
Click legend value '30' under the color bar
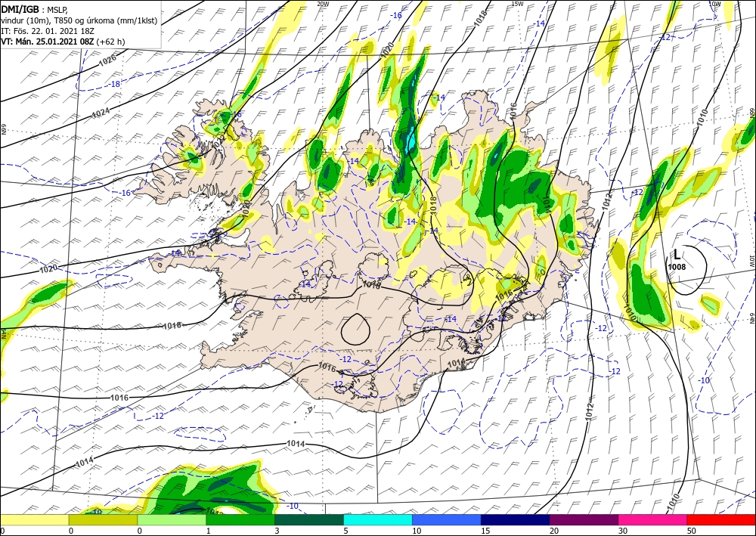(x=622, y=531)
